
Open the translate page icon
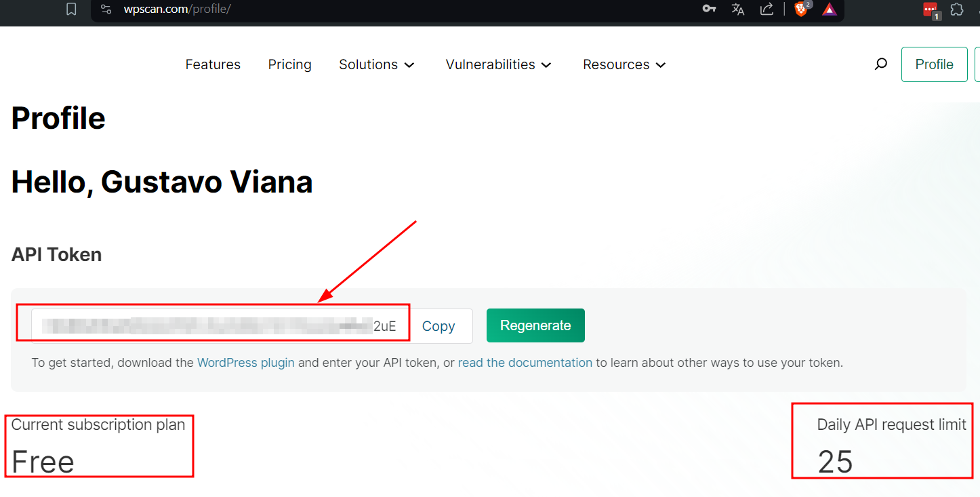coord(738,9)
